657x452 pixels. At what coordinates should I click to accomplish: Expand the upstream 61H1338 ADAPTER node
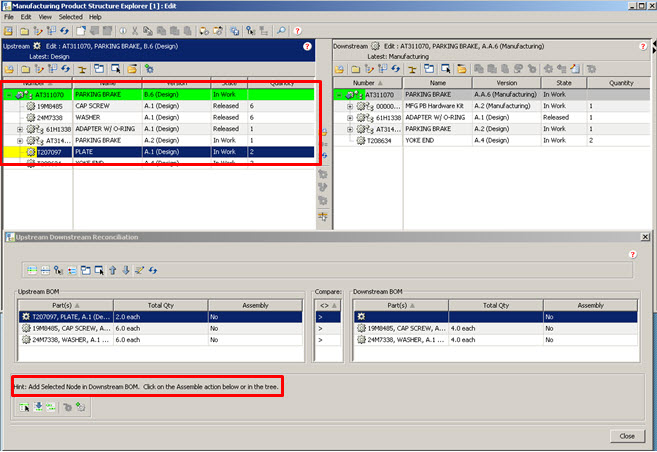click(x=20, y=129)
